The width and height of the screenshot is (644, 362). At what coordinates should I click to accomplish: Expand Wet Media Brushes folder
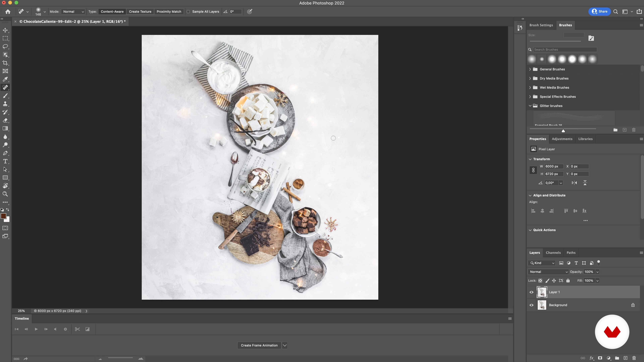pyautogui.click(x=530, y=87)
